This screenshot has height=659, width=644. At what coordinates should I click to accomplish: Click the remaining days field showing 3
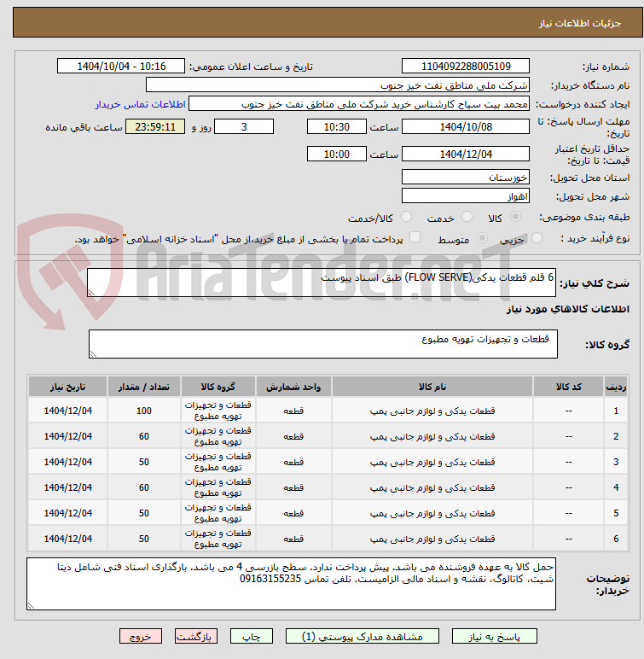[x=244, y=126]
